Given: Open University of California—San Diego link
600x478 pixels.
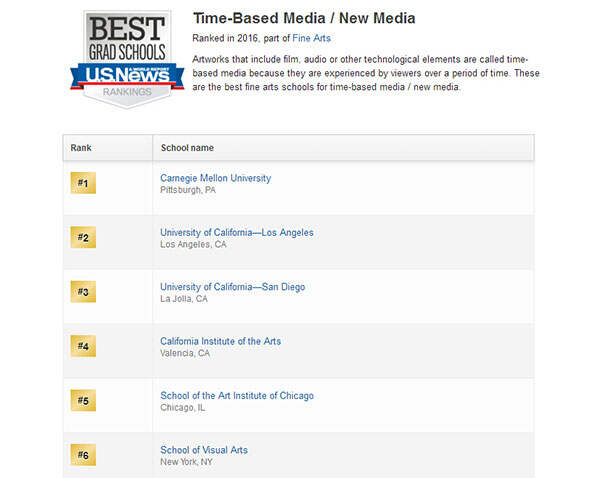Looking at the screenshot, I should (x=232, y=287).
